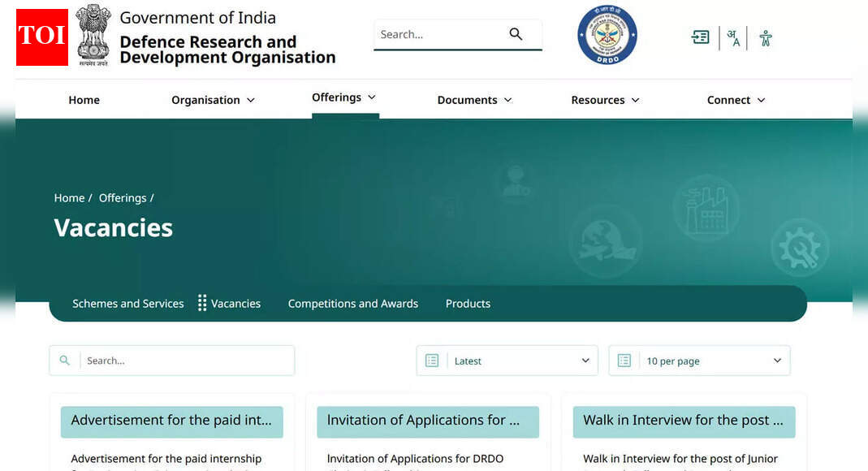Click the Government of India emblem
The image size is (868, 471).
click(93, 36)
